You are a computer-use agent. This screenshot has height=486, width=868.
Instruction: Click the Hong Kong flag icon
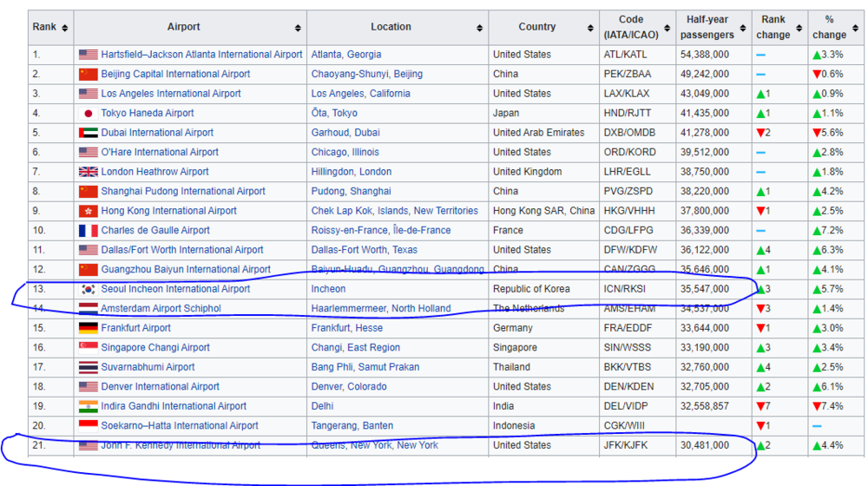click(88, 211)
